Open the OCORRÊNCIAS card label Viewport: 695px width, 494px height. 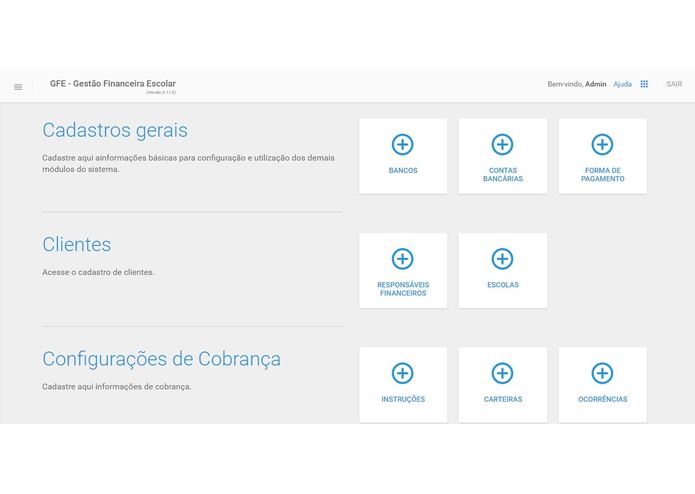click(602, 399)
